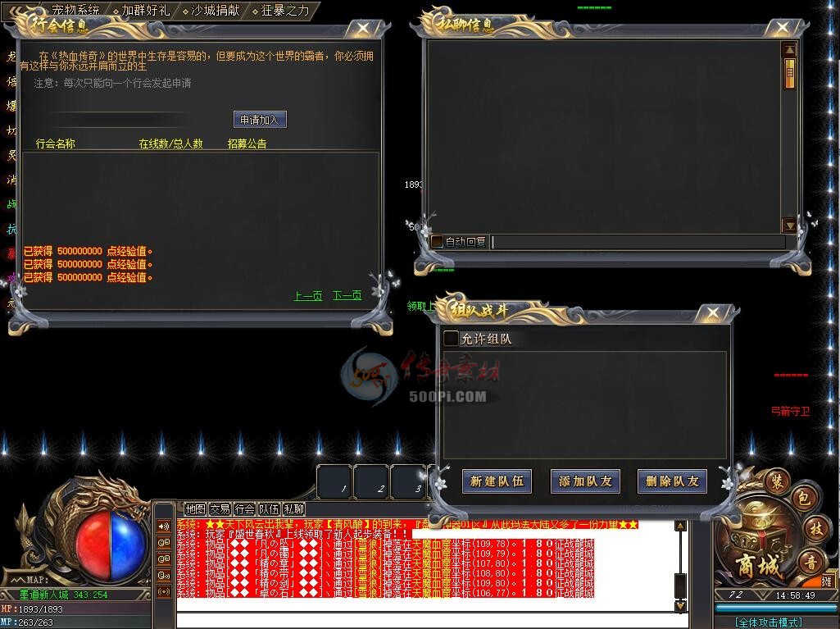Click the 新建队伍 create team button
The image size is (840, 629).
click(x=497, y=481)
